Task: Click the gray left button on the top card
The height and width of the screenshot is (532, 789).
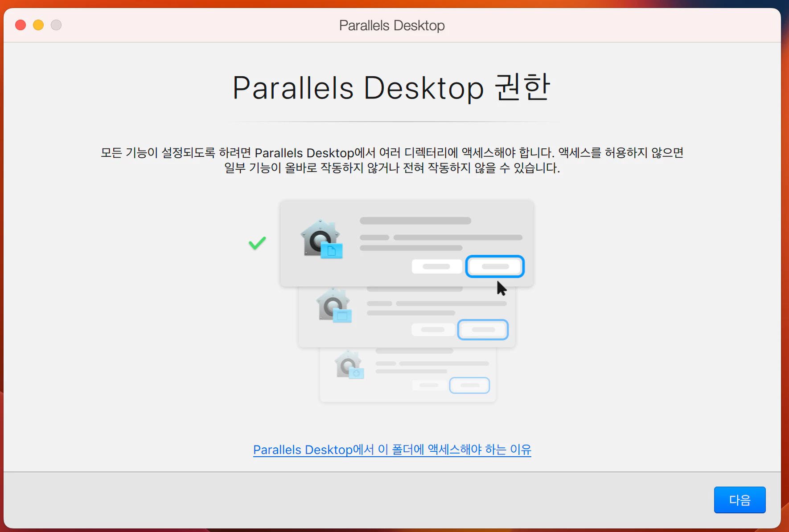Action: [437, 266]
